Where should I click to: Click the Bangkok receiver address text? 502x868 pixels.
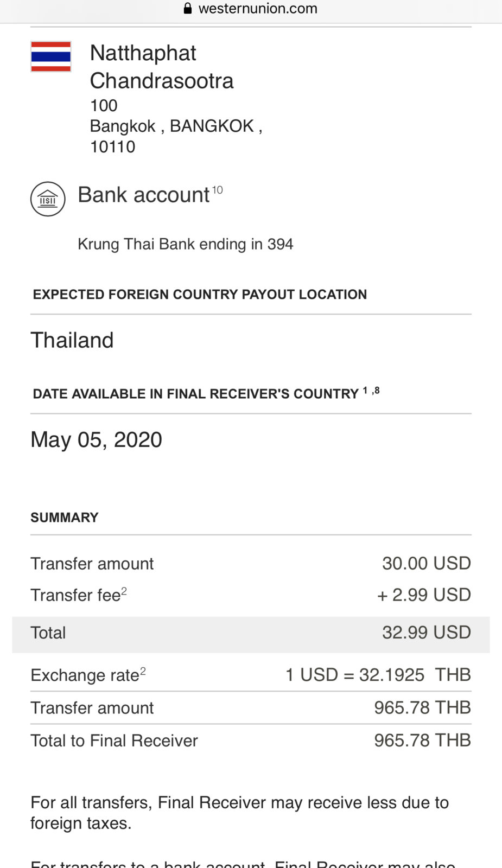pos(176,126)
